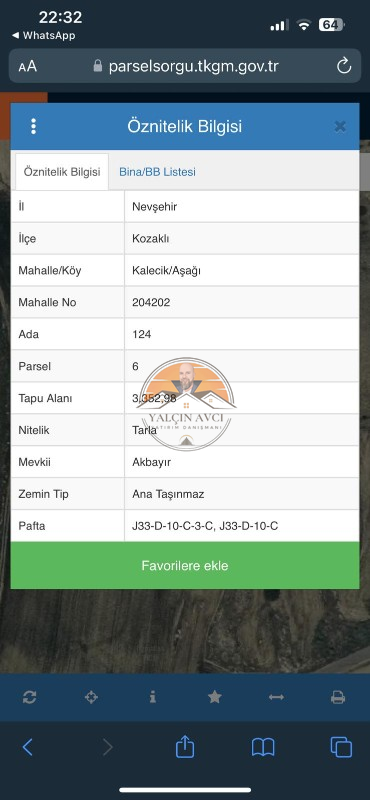Tap the map refresh arrows icon
This screenshot has width=370, height=800.
coord(30,697)
